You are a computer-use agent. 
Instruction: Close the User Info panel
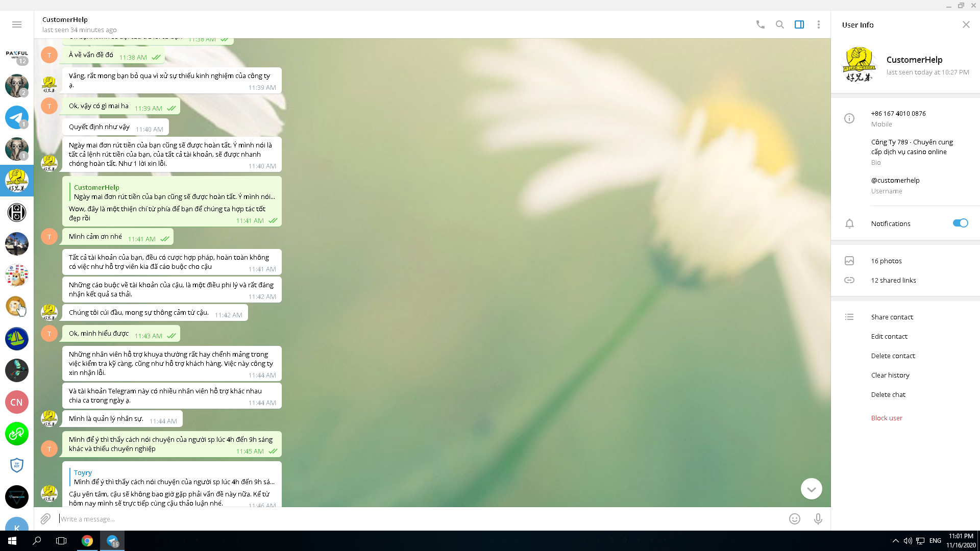[966, 24]
